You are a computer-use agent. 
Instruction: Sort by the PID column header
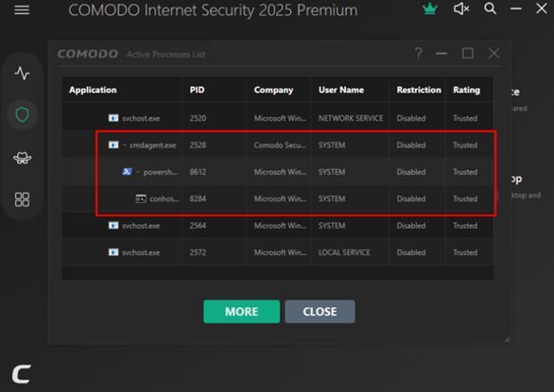[198, 90]
